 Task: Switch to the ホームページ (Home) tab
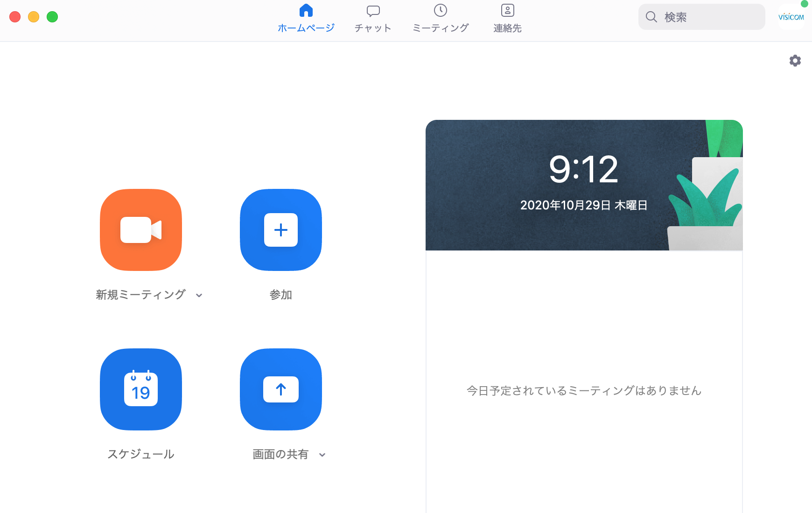(306, 19)
